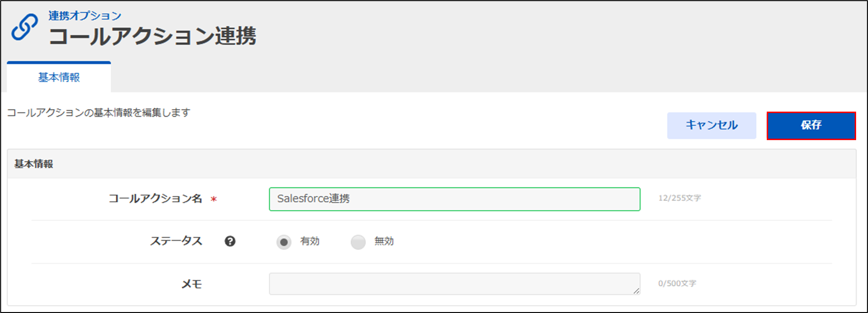Click the メモ textarea resize handle
The height and width of the screenshot is (313, 868).
[x=636, y=291]
